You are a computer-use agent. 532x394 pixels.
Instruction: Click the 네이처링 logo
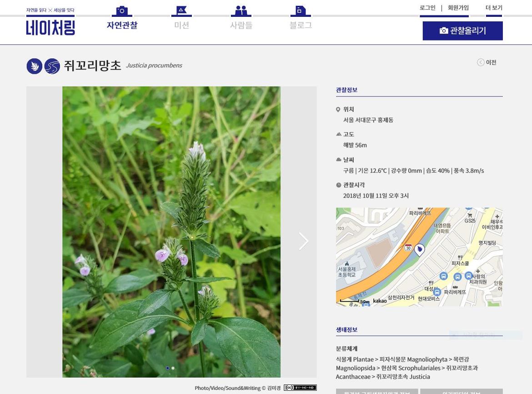50,26
